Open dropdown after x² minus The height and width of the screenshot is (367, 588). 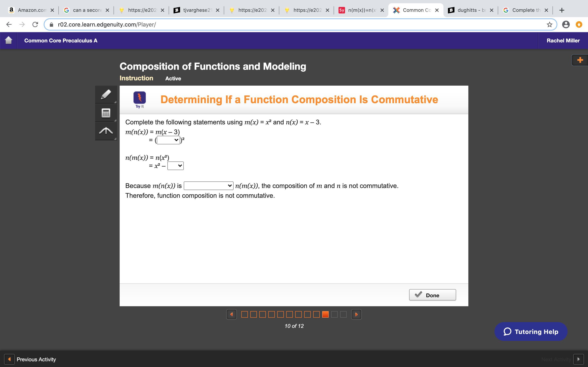[175, 166]
